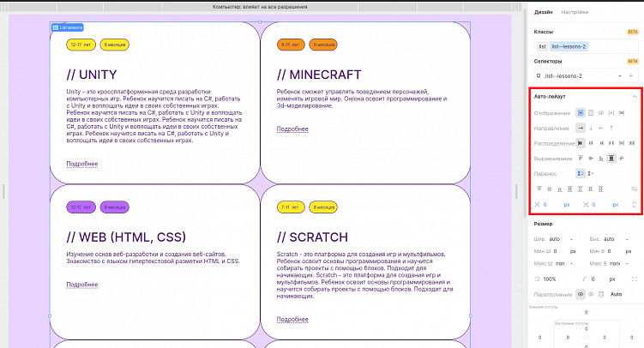The image size is (644, 348).
Task: Click the link gaps icon beside px
Action: [x=635, y=204]
